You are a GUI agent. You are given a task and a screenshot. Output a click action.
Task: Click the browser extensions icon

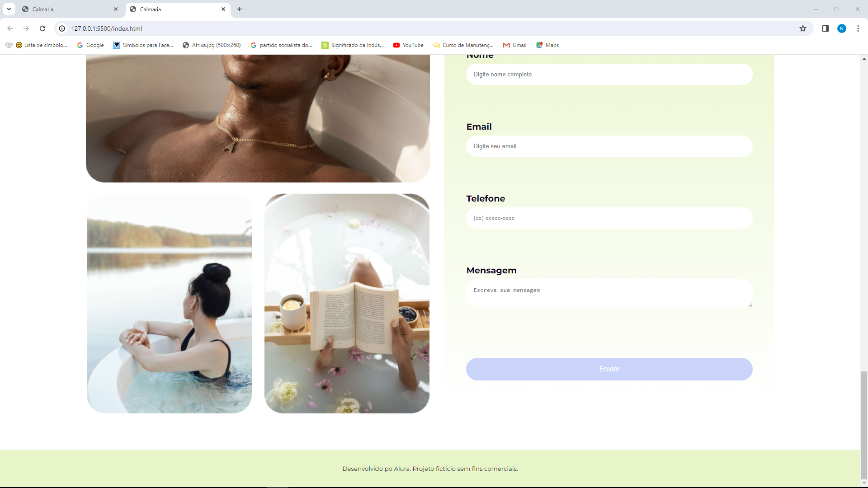point(825,28)
